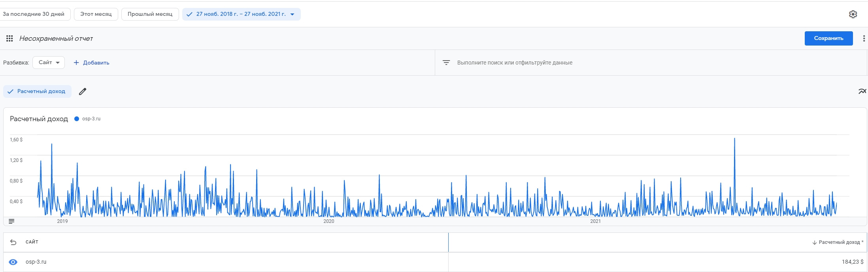Image resolution: width=868 pixels, height=272 pixels.
Task: Click Добавить to add a breakdown
Action: point(92,63)
